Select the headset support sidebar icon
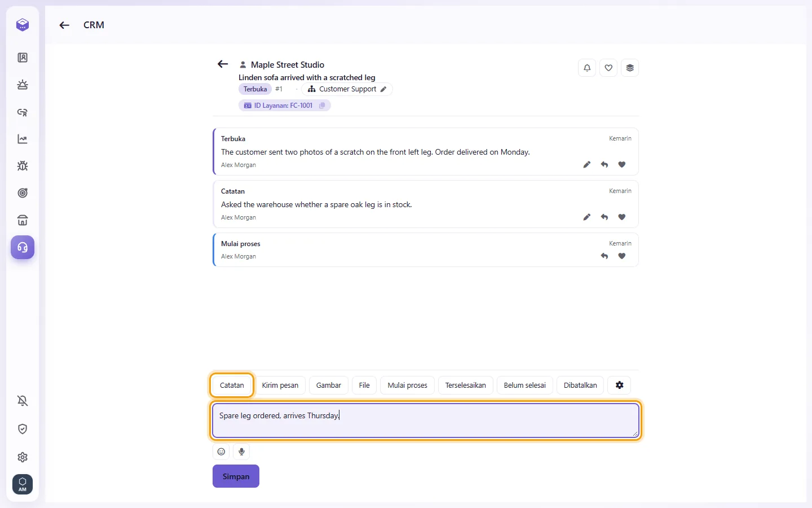Screen dimensions: 812x508 click(23, 247)
